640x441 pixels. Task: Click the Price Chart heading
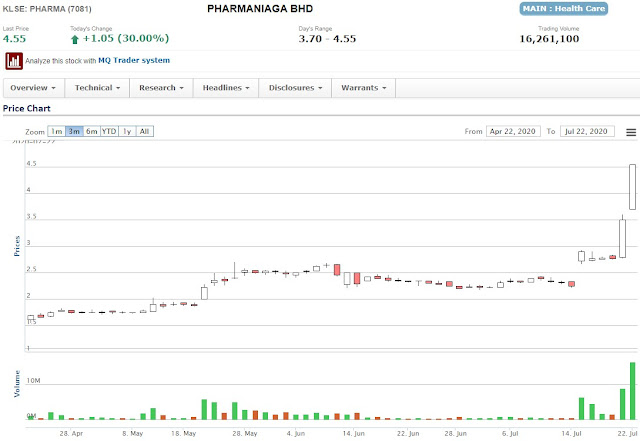pyautogui.click(x=27, y=109)
